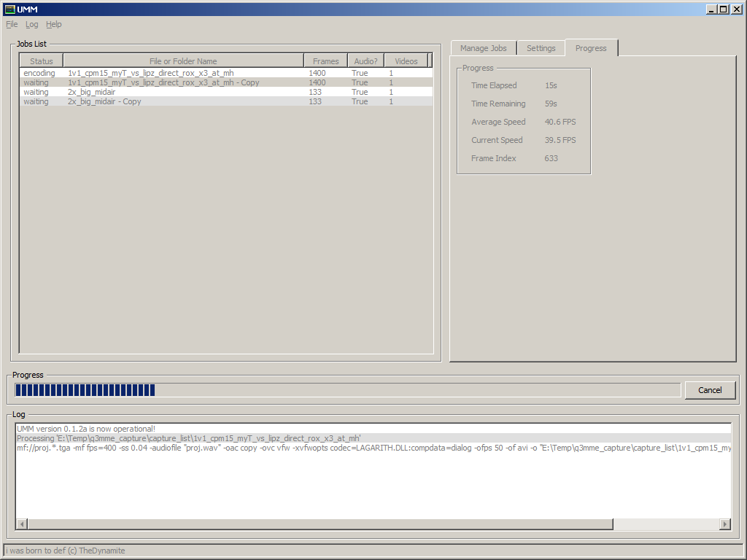Open the File menu

(12, 24)
